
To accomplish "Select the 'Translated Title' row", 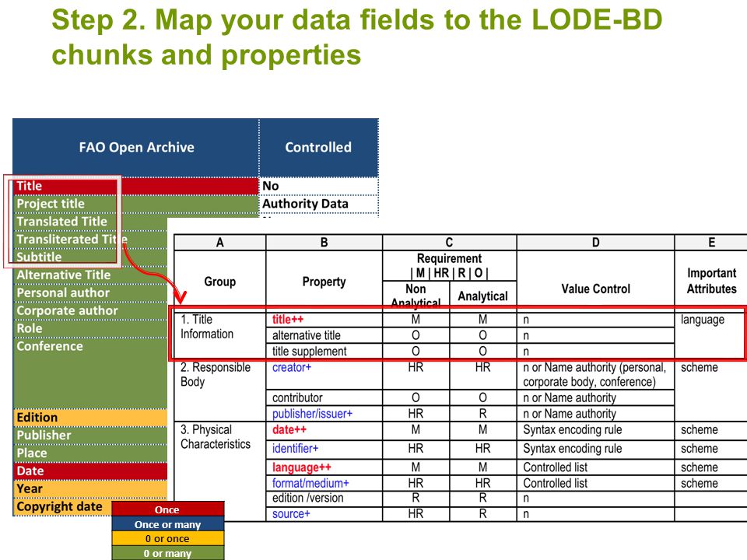I will 90,222.
